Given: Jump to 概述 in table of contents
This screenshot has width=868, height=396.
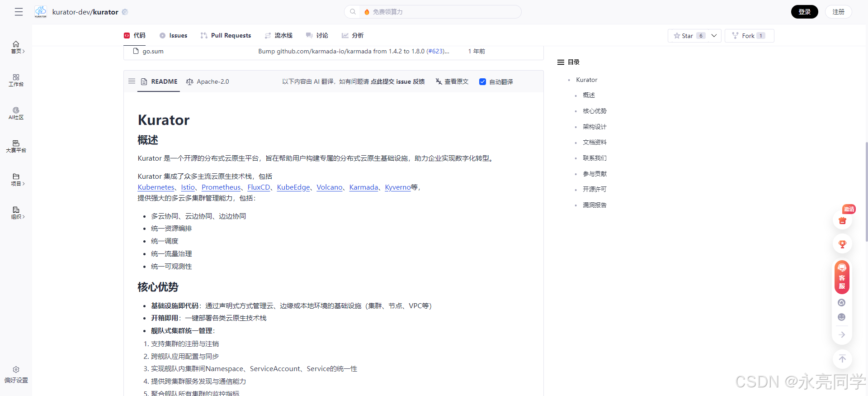Looking at the screenshot, I should pos(589,95).
